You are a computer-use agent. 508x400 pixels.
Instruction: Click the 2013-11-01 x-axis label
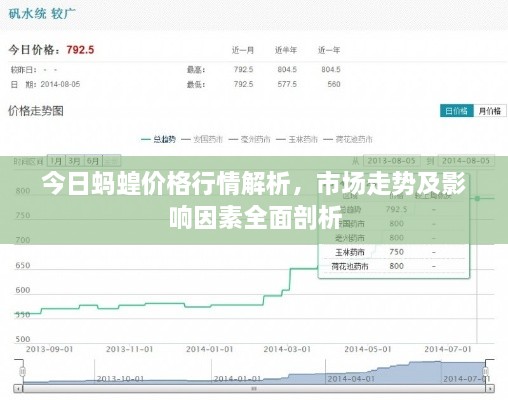[x=129, y=349]
